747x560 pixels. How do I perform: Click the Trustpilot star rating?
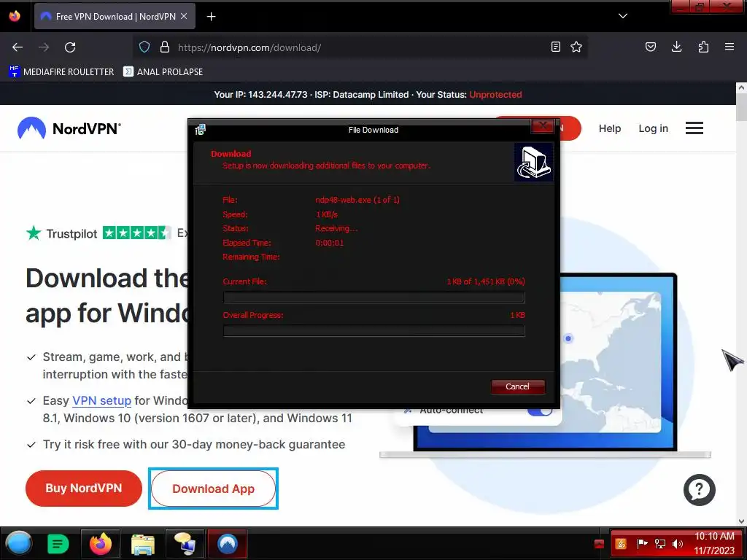pyautogui.click(x=136, y=233)
